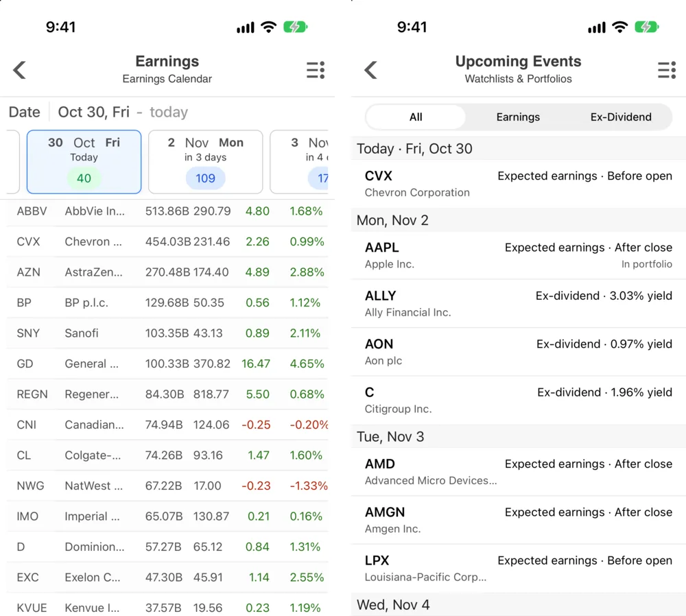Image resolution: width=686 pixels, height=616 pixels.
Task: Open AON Aon plc ex-dividend event
Action: coord(519,352)
